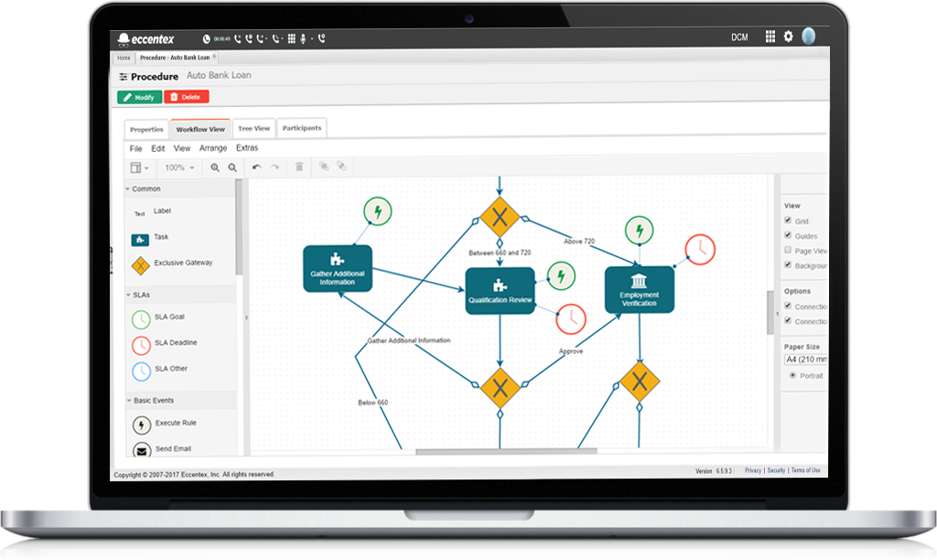Select the Gather Additional Information task node
This screenshot has height=560, width=937.
(x=338, y=268)
